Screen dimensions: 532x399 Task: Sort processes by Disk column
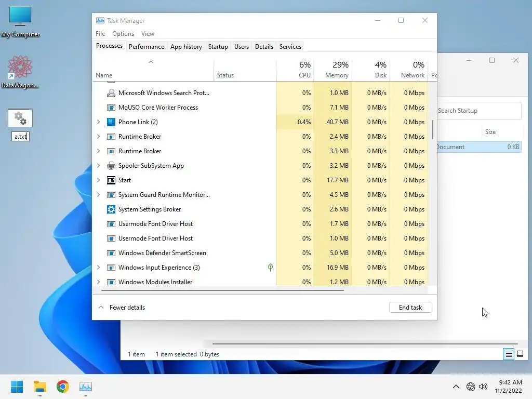coord(371,70)
